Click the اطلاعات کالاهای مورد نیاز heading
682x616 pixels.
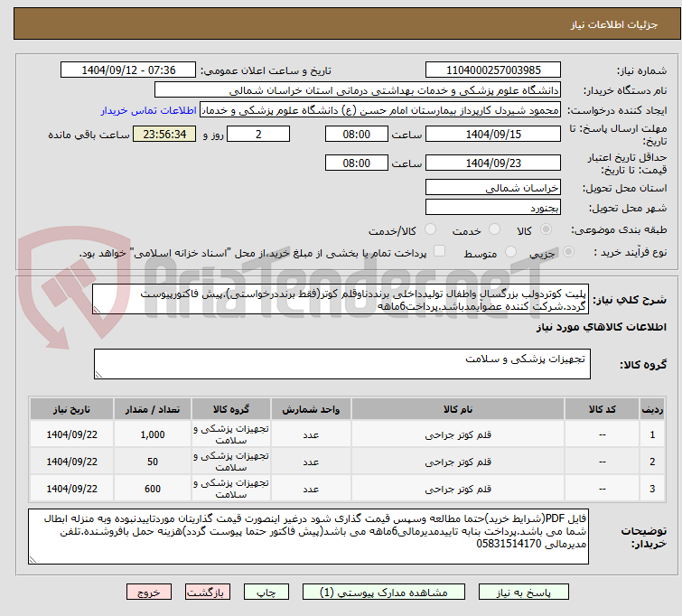pyautogui.click(x=601, y=327)
